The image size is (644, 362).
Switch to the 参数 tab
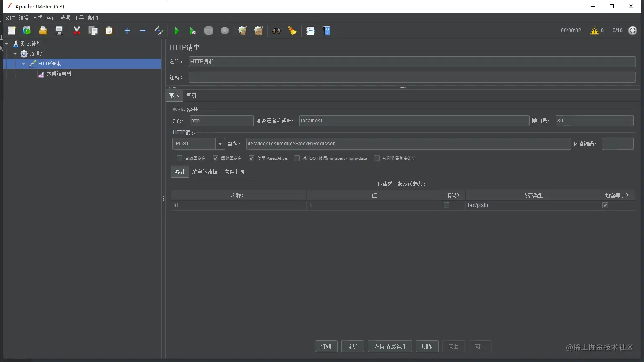click(x=180, y=172)
